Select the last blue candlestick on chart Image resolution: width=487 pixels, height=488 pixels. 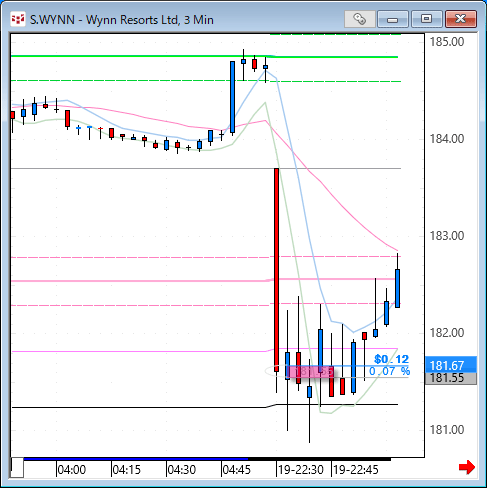(x=397, y=288)
